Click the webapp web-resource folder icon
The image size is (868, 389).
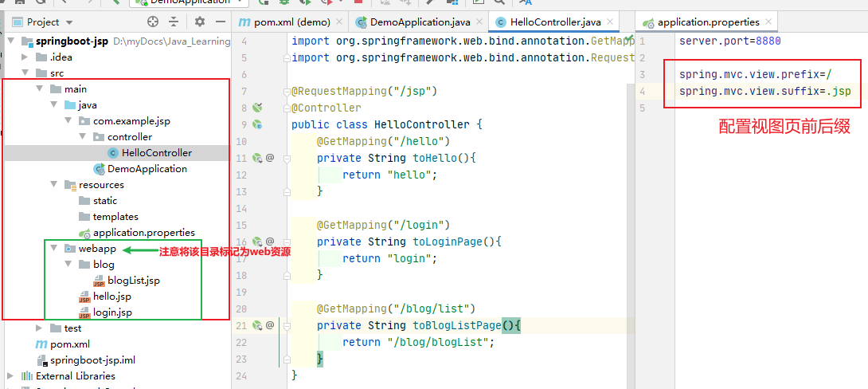(69, 249)
